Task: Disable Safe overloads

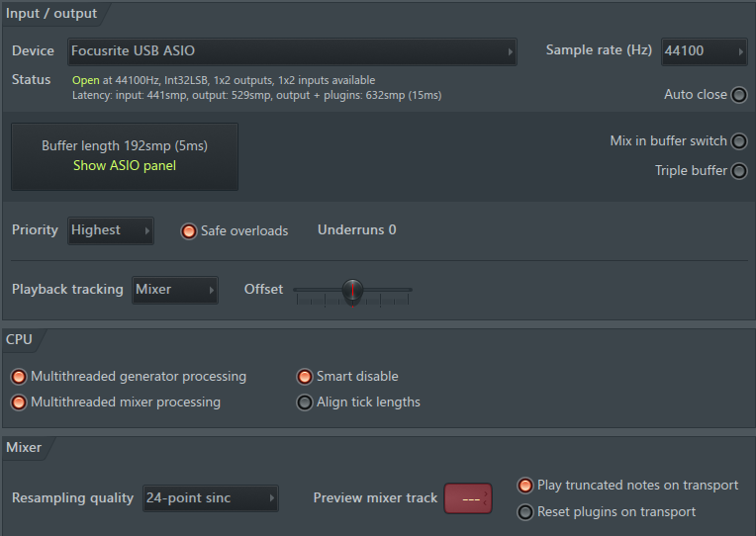Action: 189,231
